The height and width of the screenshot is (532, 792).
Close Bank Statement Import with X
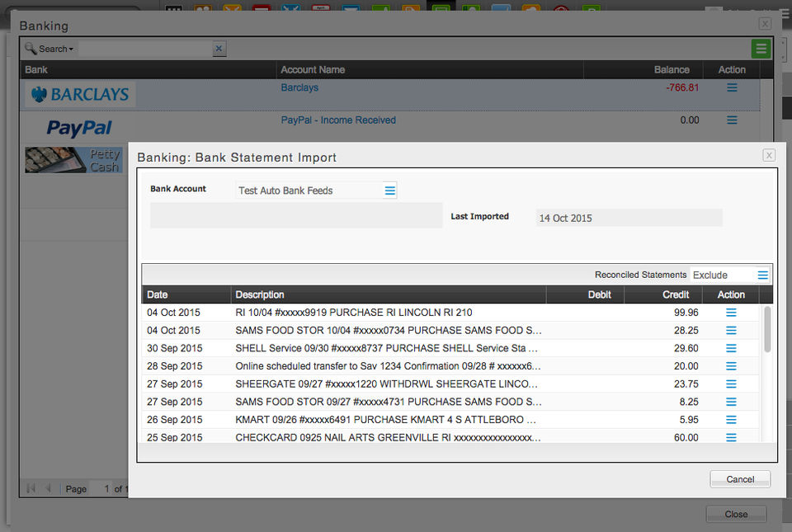(x=769, y=155)
